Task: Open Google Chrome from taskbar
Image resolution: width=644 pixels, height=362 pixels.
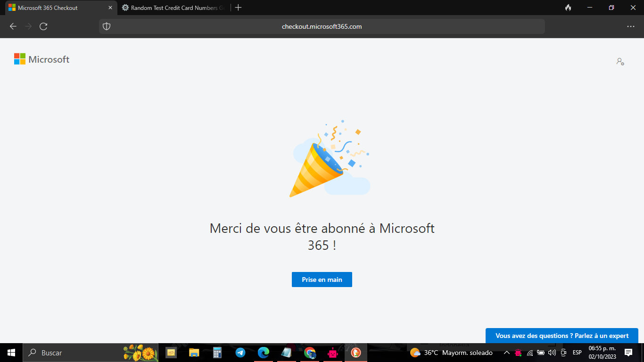Action: tap(310, 353)
